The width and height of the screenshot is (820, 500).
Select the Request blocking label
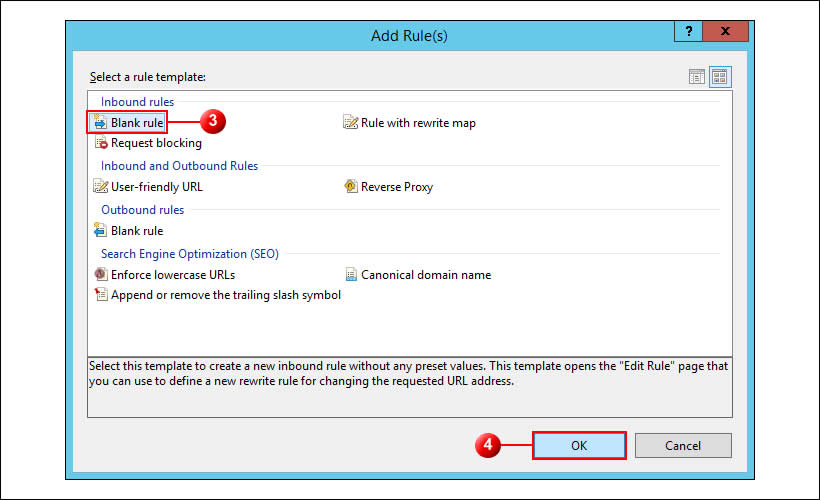coord(156,143)
